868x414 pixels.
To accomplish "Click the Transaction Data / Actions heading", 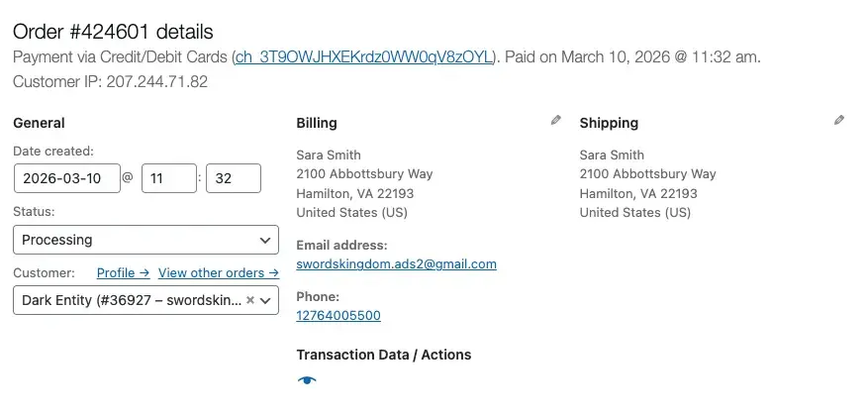I will [x=384, y=355].
